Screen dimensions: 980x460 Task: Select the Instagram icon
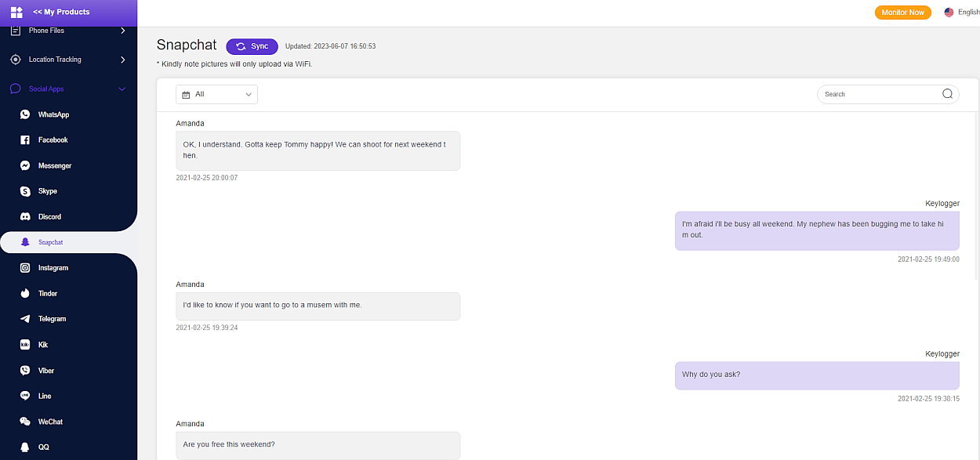tap(25, 268)
